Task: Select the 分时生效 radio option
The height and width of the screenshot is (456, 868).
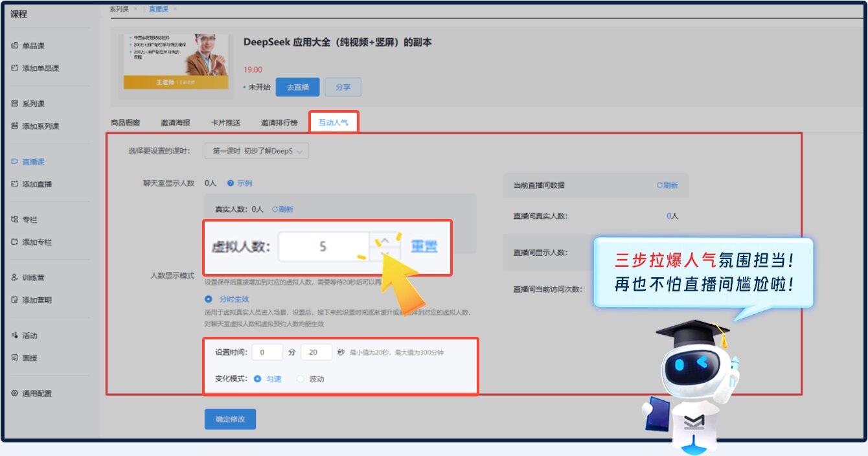Action: click(x=208, y=299)
